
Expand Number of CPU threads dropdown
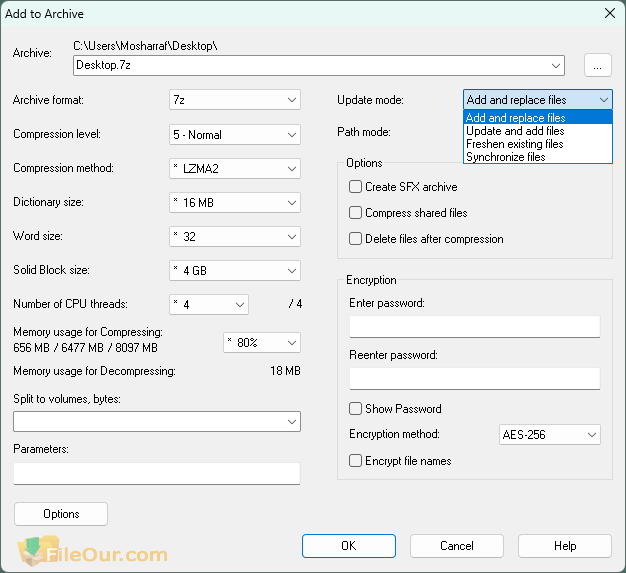point(209,304)
